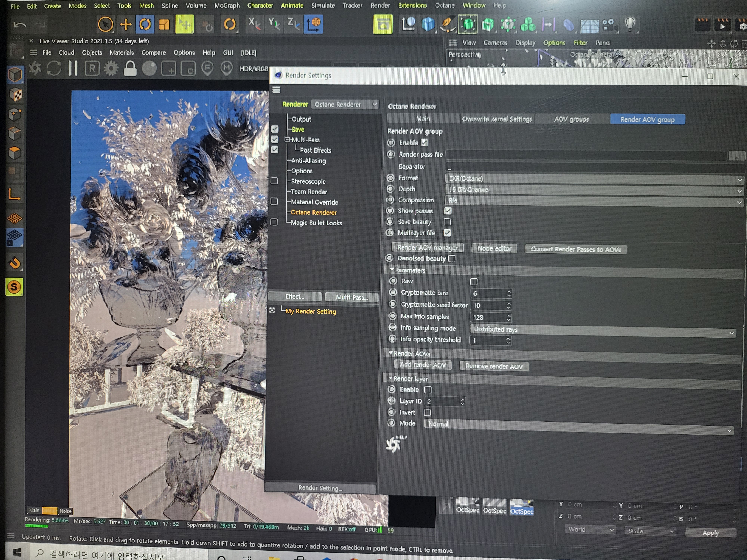This screenshot has height=560, width=747.
Task: Click the Render AOV manager button
Action: 427,248
